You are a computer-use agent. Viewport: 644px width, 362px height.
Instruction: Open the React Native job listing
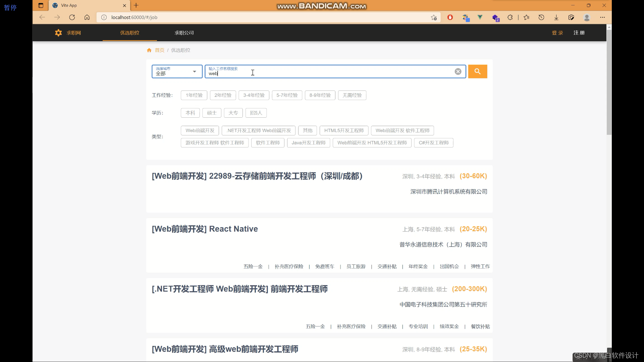point(205,229)
